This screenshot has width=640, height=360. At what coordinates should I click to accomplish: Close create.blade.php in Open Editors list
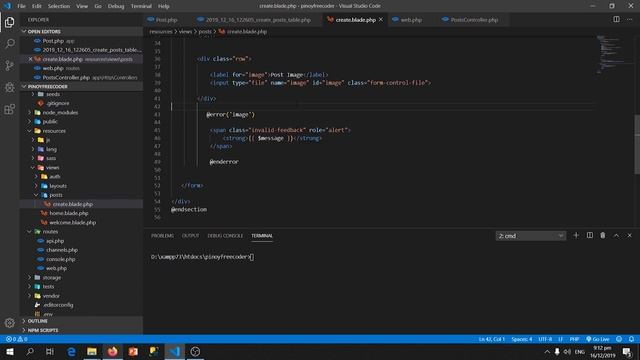click(31, 59)
